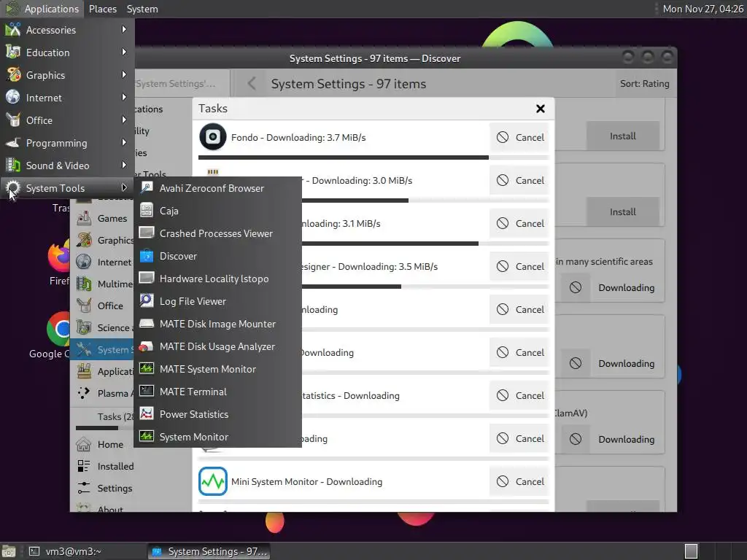Click the Fondo app icon in Tasks
This screenshot has height=560, width=747.
212,137
